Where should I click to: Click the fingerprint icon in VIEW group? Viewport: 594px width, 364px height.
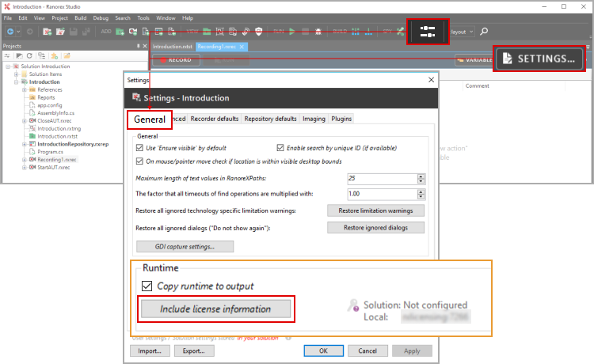(x=246, y=32)
